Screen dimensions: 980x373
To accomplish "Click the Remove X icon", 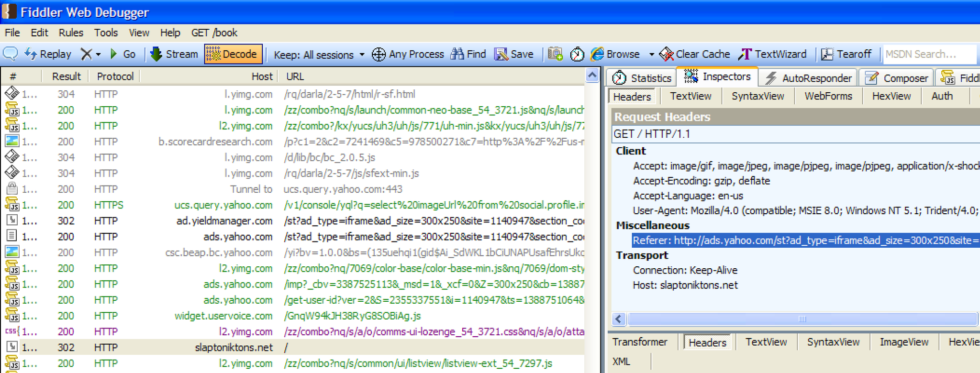I will [x=86, y=54].
